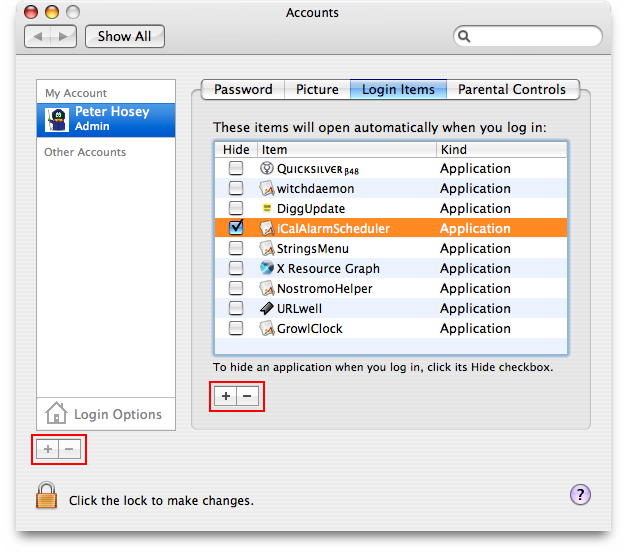
Task: Click the Kind value Application for Quicksilver
Action: click(x=475, y=169)
